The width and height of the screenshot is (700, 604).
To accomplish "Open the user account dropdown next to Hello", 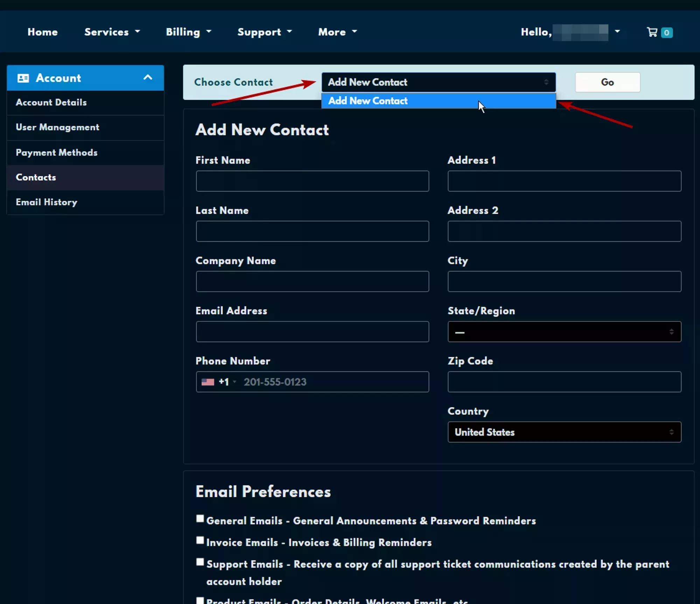I will 617,31.
